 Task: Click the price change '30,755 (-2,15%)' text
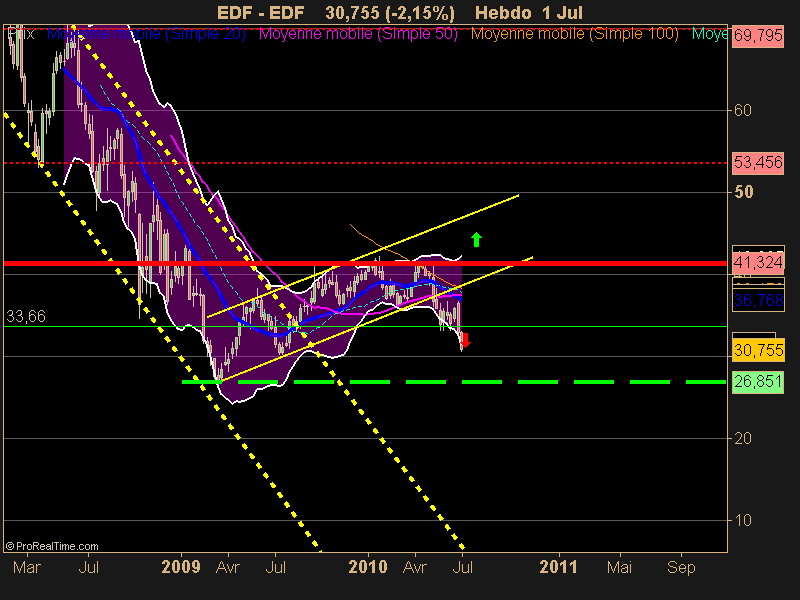pyautogui.click(x=390, y=13)
